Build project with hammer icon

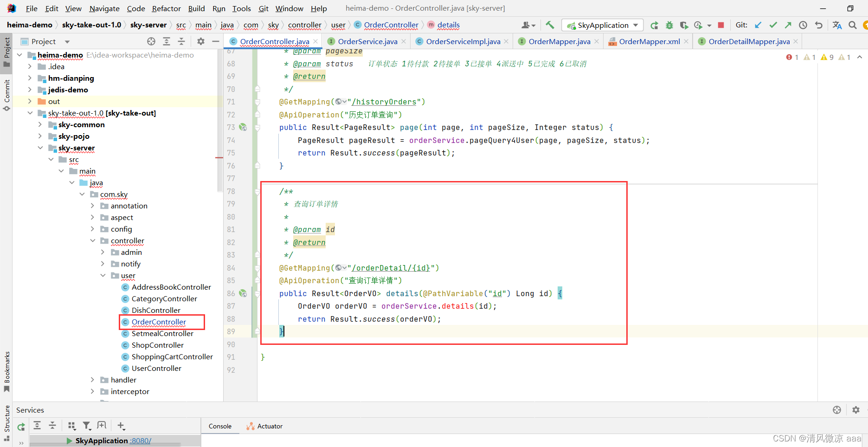[550, 25]
